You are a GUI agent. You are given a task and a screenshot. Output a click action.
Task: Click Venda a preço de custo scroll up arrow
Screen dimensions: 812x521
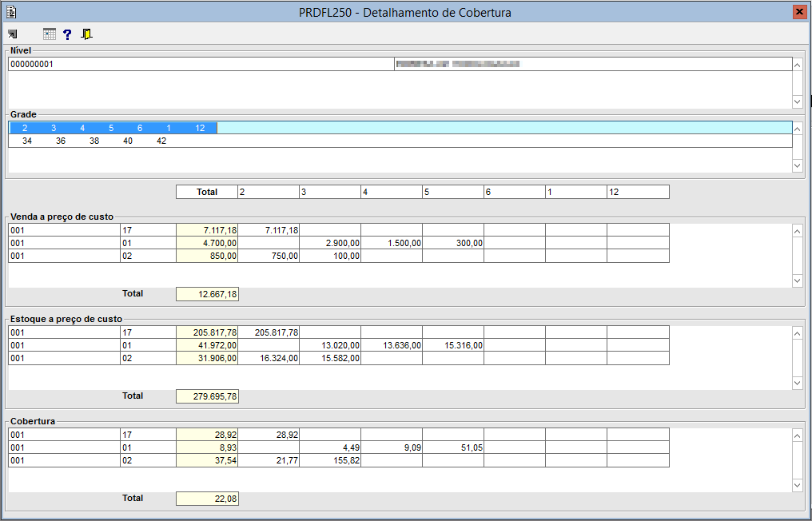click(x=798, y=231)
